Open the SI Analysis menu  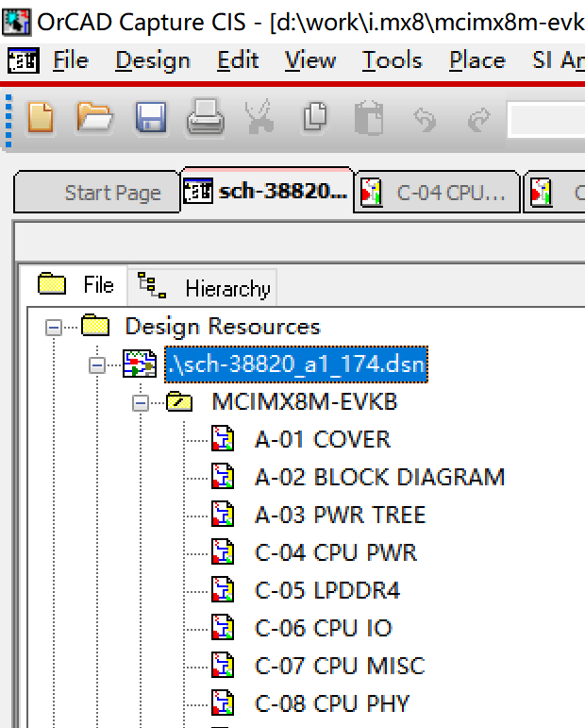tap(558, 60)
